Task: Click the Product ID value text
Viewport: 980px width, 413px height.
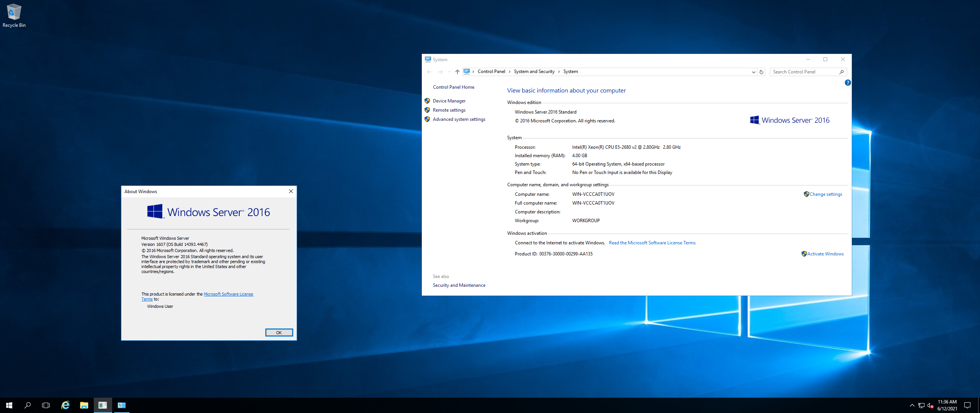Action: coord(566,254)
